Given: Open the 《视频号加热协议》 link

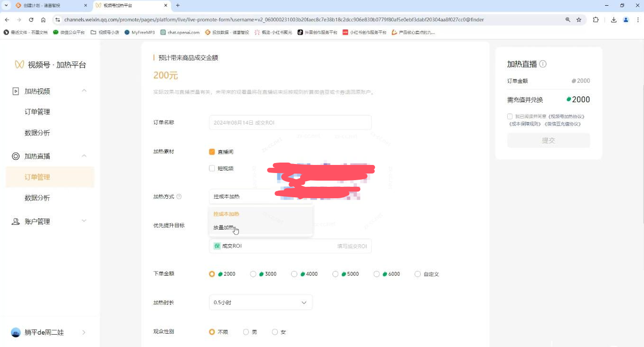Looking at the screenshot, I should tap(566, 116).
